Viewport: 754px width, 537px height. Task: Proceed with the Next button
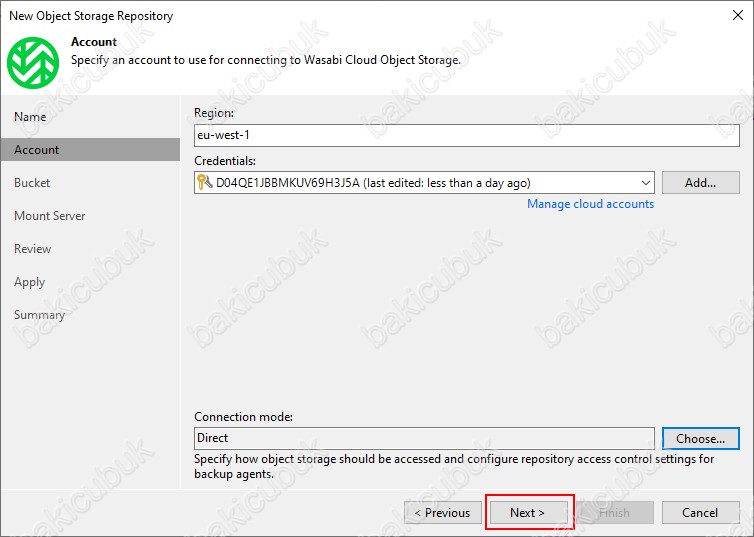click(x=528, y=513)
